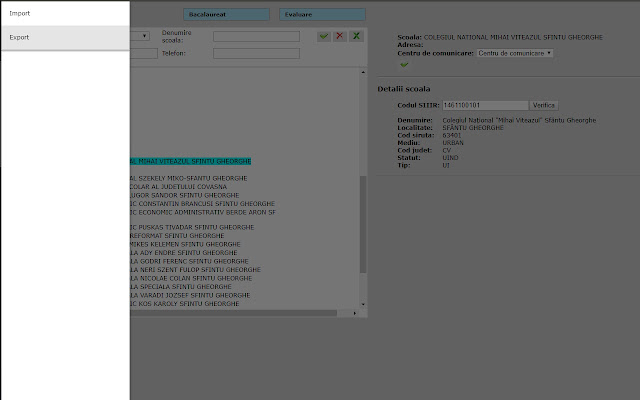Click the Mediu value URBAN
Viewport: 640px width, 400px height.
click(453, 143)
